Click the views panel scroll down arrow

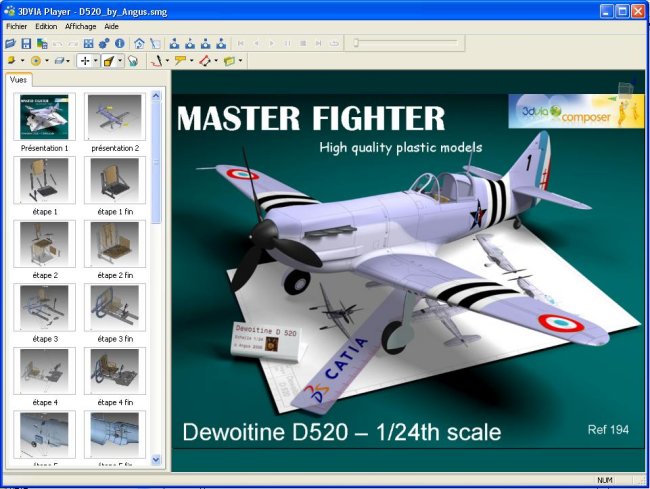pyautogui.click(x=155, y=459)
